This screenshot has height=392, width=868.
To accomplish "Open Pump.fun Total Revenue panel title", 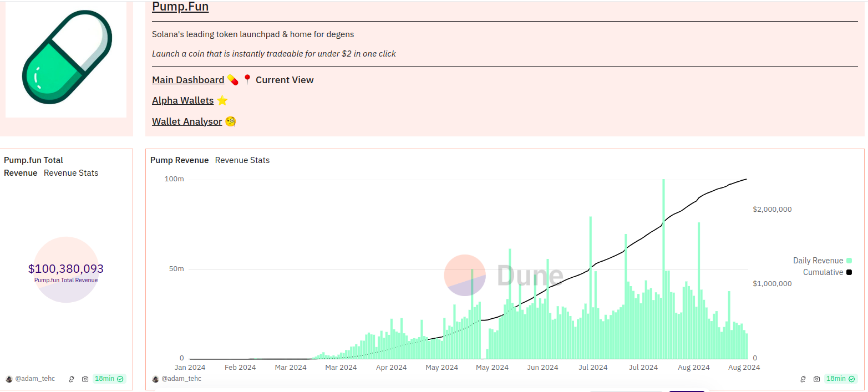I will (x=33, y=166).
